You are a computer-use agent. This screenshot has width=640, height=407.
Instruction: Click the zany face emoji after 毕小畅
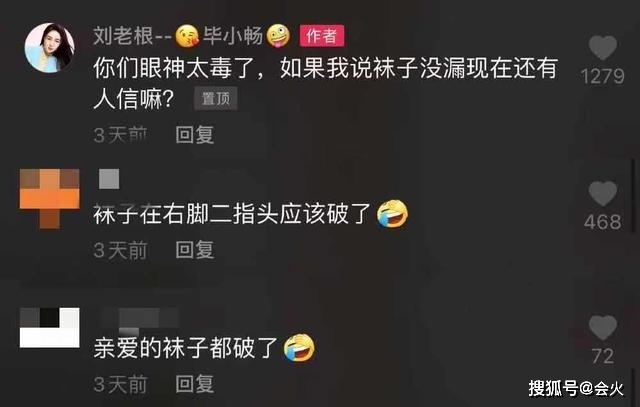pyautogui.click(x=278, y=36)
